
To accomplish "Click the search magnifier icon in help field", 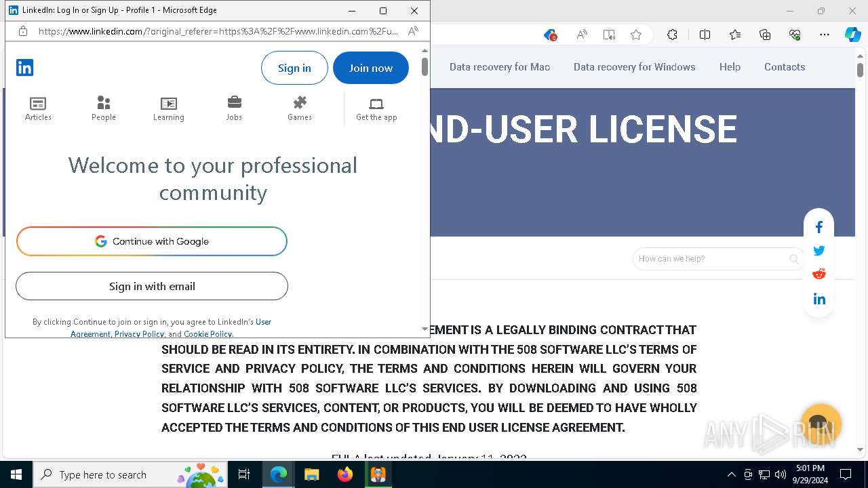I will click(x=794, y=259).
